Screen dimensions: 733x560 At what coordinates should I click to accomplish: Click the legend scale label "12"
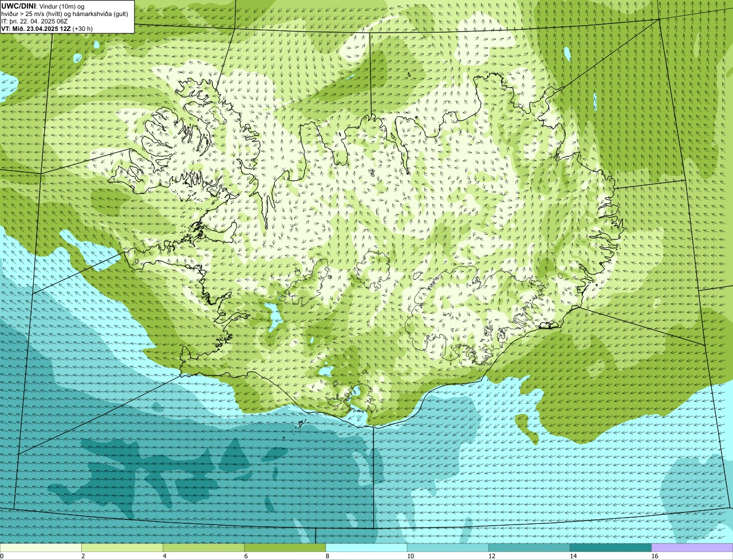[492, 556]
